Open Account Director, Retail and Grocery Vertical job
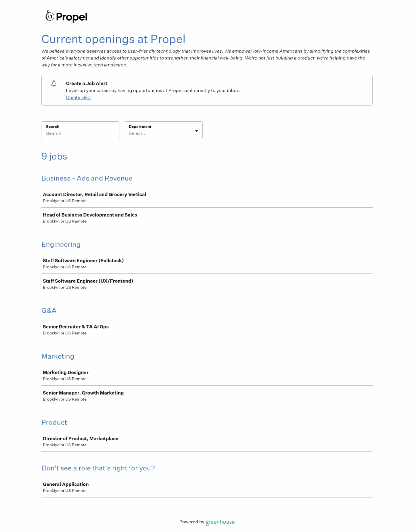The image size is (414, 532). click(x=94, y=194)
